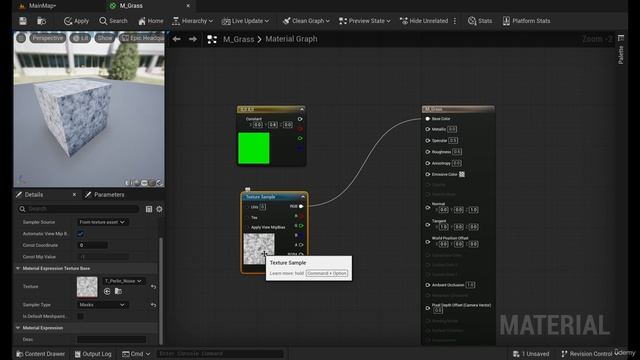This screenshot has height=360, width=640.
Task: Open the Preview State dropdown
Action: point(364,21)
